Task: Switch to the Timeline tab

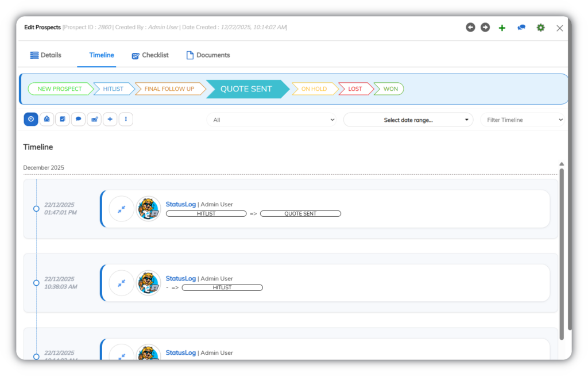Action: tap(101, 55)
